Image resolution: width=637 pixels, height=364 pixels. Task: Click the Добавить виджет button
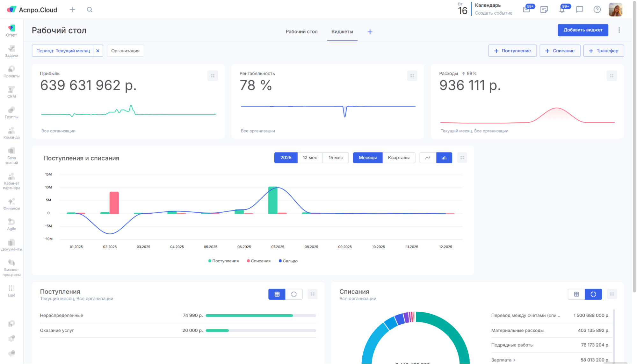[x=583, y=30]
